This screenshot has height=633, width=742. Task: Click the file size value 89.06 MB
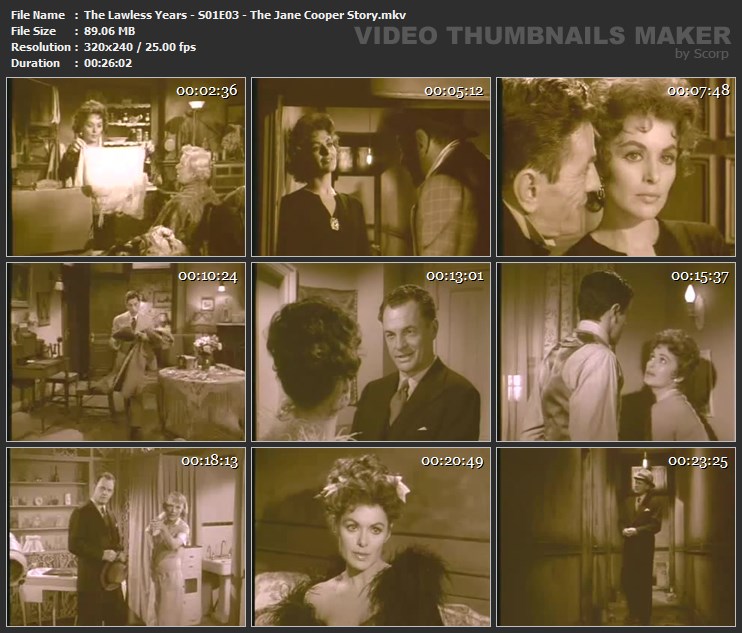[109, 31]
